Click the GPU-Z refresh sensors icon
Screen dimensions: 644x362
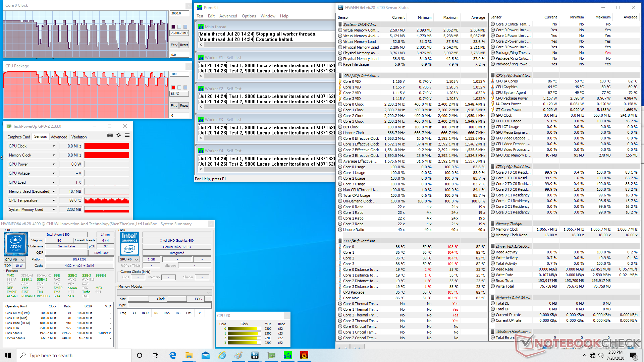(x=118, y=135)
